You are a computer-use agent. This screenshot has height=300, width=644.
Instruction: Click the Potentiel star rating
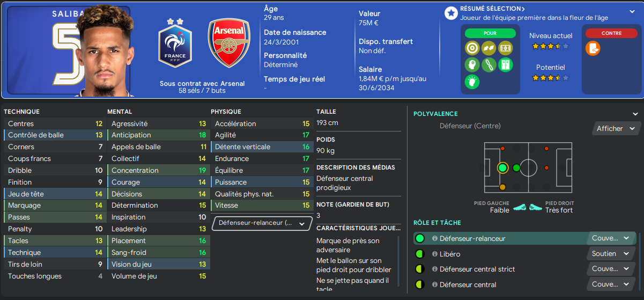click(550, 78)
